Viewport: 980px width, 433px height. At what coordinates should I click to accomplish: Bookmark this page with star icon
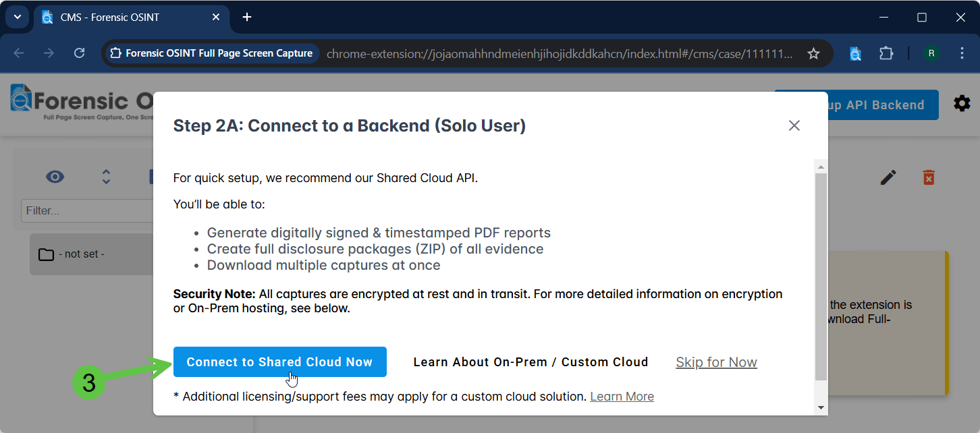coord(814,53)
